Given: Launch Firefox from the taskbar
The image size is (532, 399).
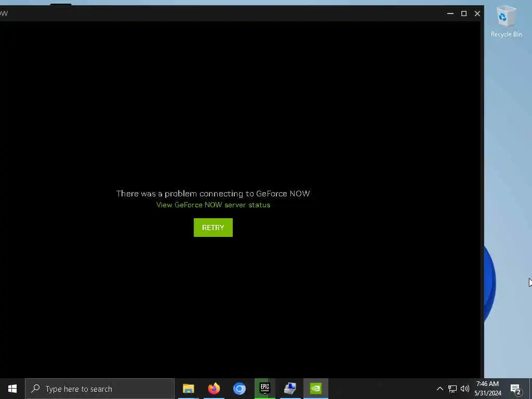Looking at the screenshot, I should (x=214, y=389).
